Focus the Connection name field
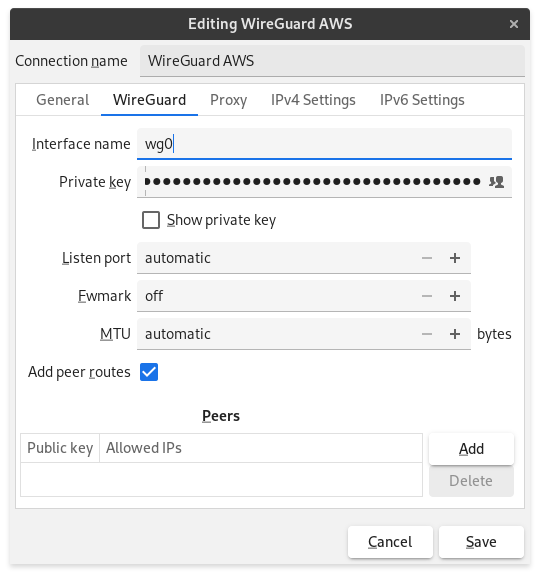The height and width of the screenshot is (575, 540). [332, 61]
